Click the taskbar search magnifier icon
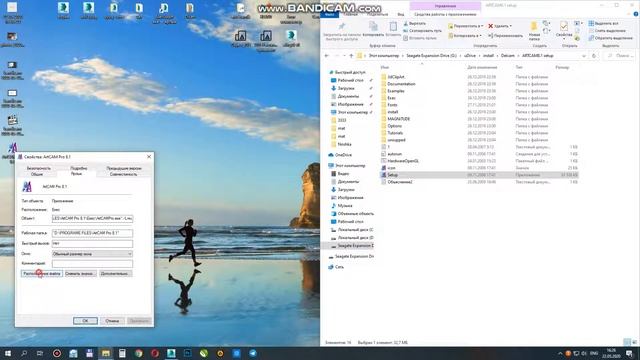Viewport: 640px width, 360px height. 24,353
